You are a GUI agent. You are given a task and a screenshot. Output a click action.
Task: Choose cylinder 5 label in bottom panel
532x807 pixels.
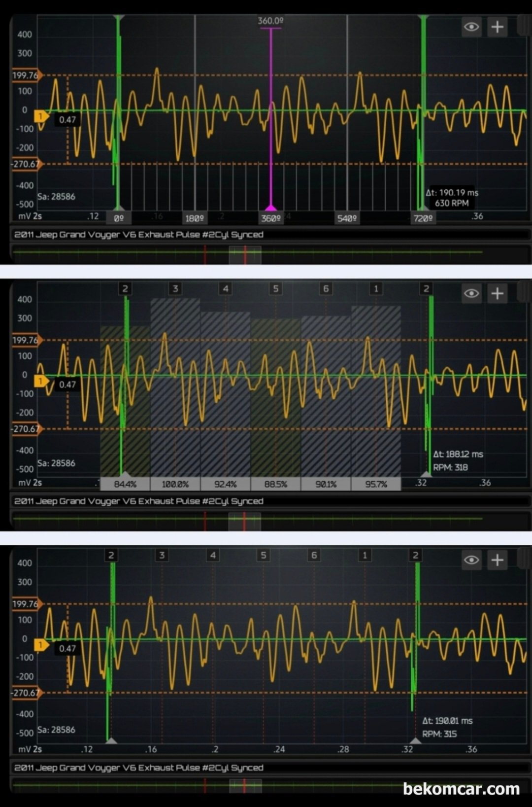264,555
